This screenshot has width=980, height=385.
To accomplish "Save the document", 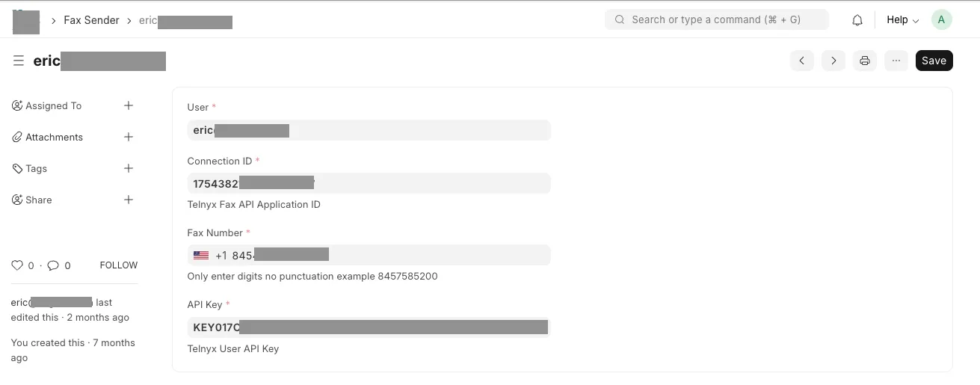I will [x=934, y=61].
